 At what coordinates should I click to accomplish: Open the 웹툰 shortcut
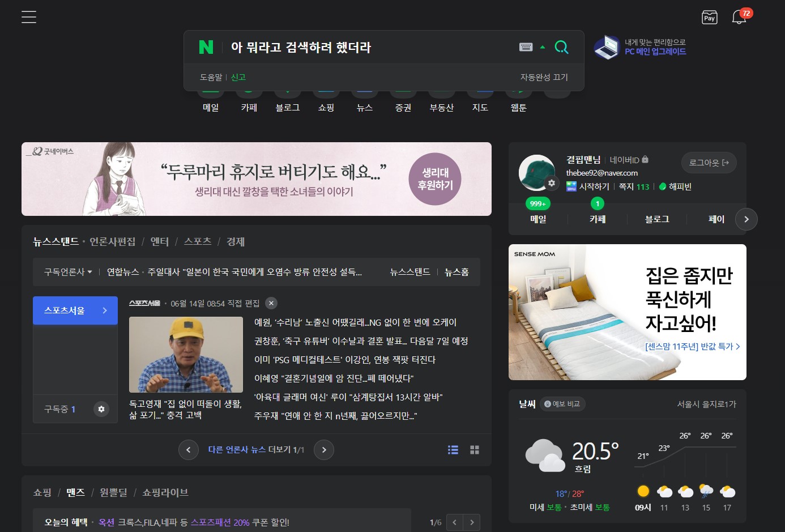coord(519,107)
